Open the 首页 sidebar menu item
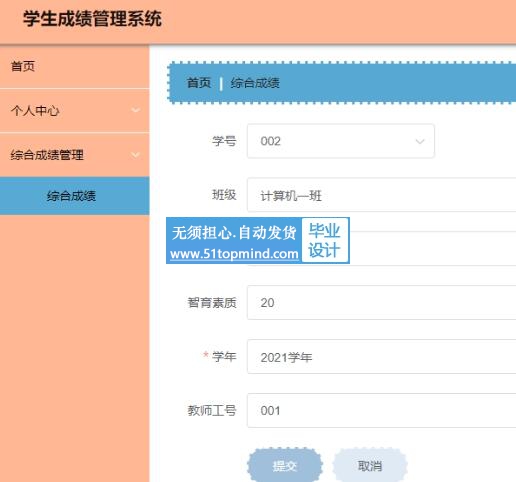 point(75,66)
